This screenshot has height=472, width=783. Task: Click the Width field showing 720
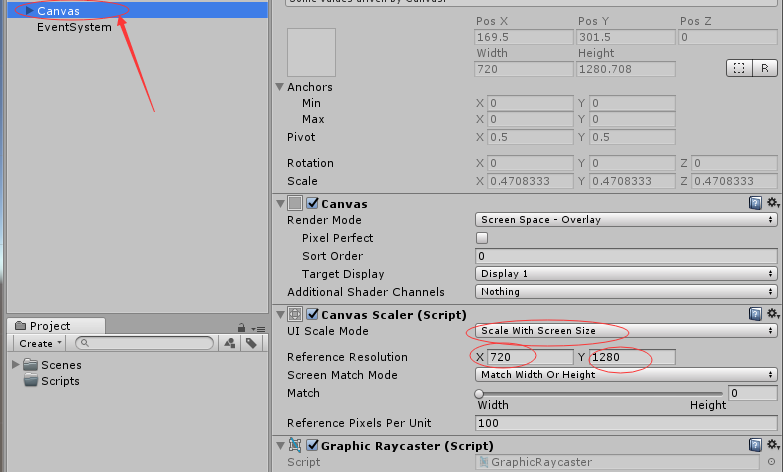[523, 69]
